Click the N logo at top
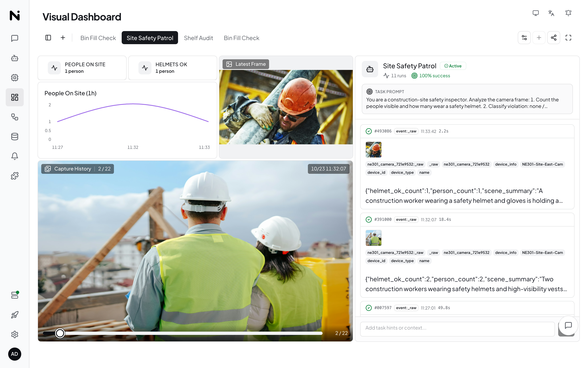 [x=14, y=15]
